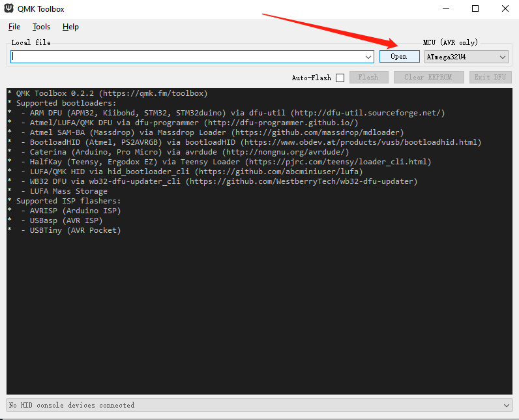
Task: Click the 'Supported ISP flashers:' log line
Action: tap(65, 201)
